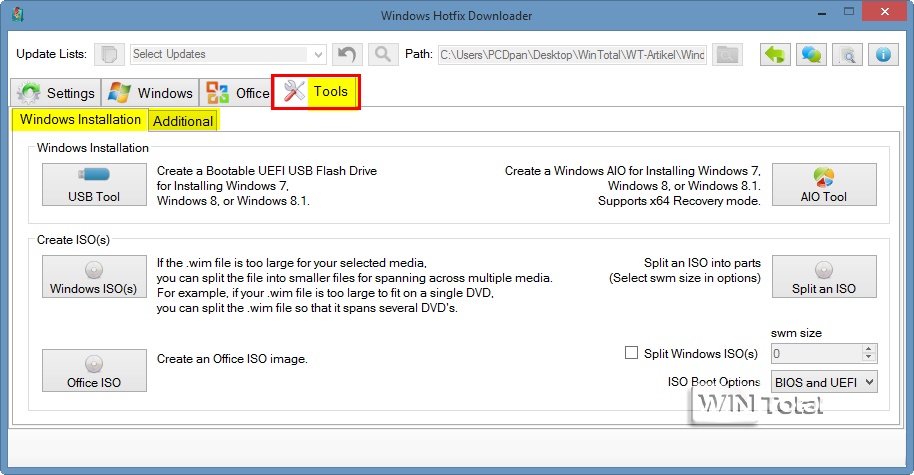Image resolution: width=914 pixels, height=475 pixels.
Task: Click the document search icon
Action: (x=847, y=55)
